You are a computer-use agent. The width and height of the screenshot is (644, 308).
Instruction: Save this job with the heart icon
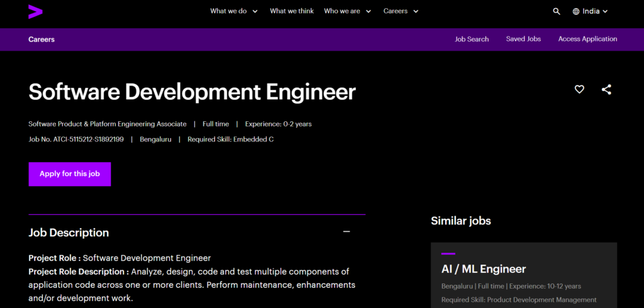[x=579, y=90]
